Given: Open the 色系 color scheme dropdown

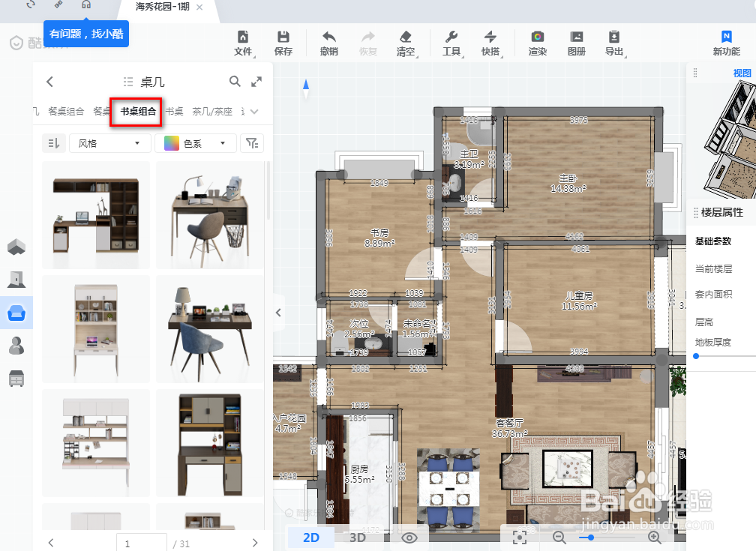Looking at the screenshot, I should click(196, 143).
